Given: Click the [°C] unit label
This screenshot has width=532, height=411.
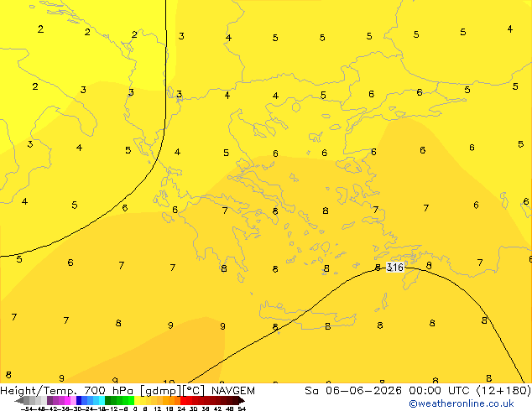Looking at the screenshot, I should coord(194,391).
